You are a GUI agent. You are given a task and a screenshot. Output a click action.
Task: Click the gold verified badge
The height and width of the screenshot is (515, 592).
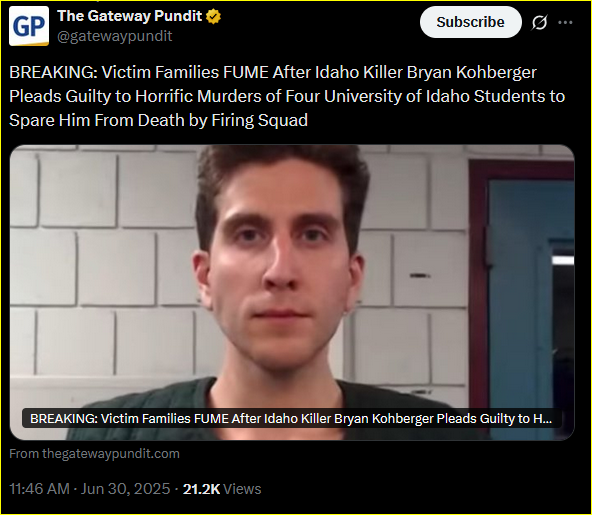[x=214, y=17]
